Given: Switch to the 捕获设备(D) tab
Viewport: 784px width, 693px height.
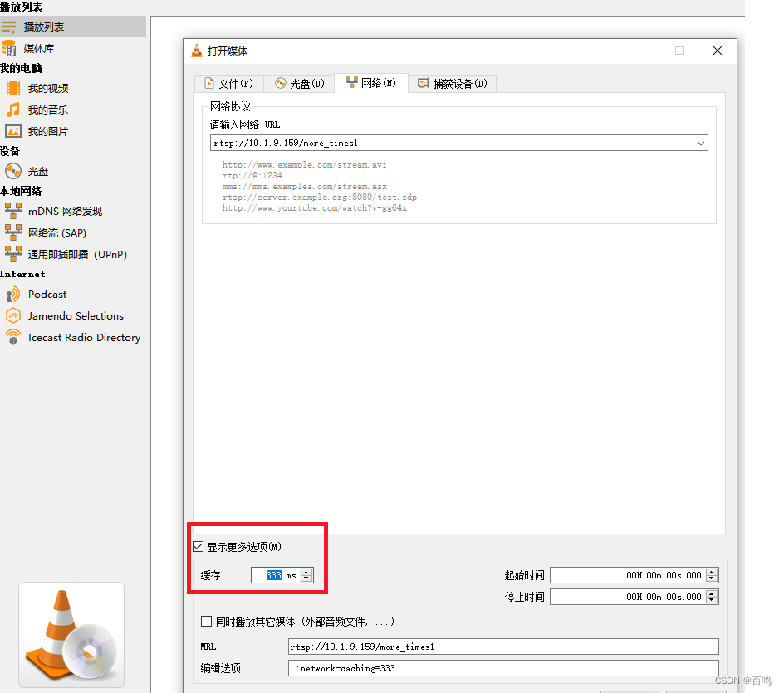Looking at the screenshot, I should click(453, 84).
